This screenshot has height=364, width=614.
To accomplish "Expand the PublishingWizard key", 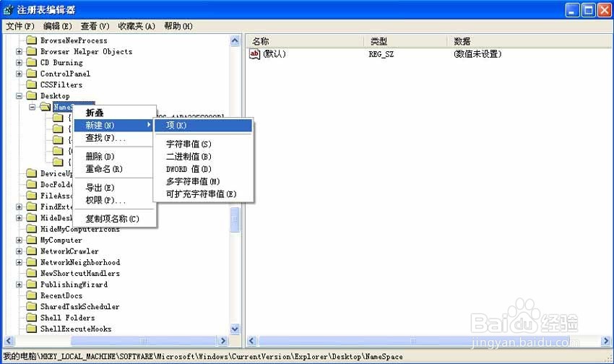I will tap(19, 284).
